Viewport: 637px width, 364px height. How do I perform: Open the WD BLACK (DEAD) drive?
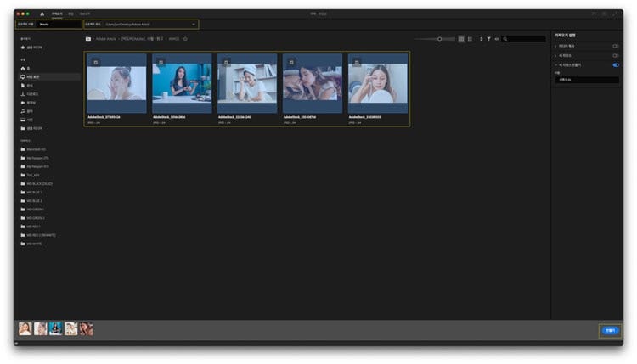37,183
